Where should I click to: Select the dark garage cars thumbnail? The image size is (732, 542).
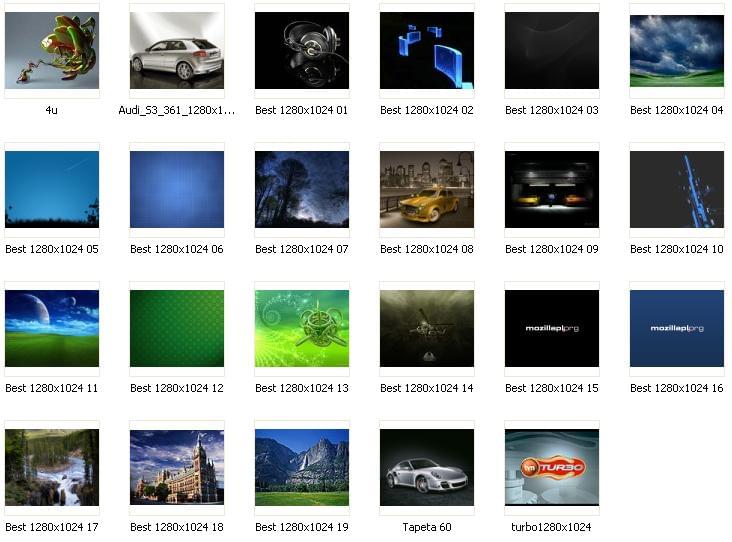(552, 189)
